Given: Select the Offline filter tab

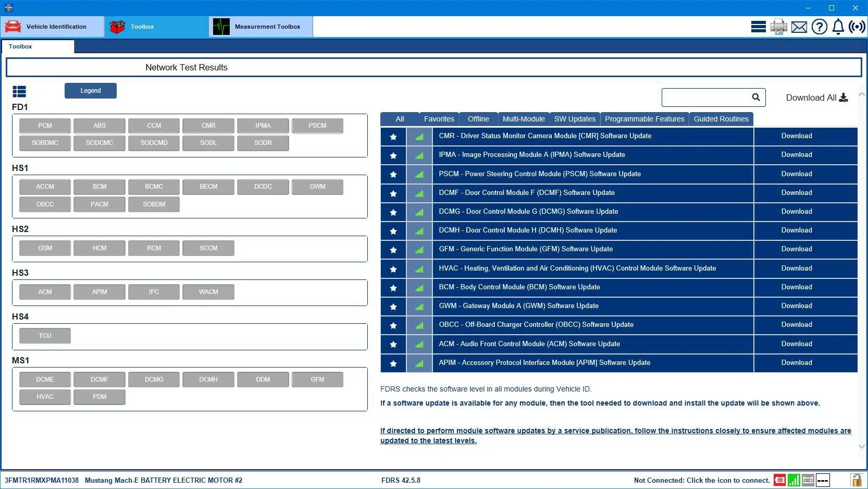Looking at the screenshot, I should [x=478, y=119].
